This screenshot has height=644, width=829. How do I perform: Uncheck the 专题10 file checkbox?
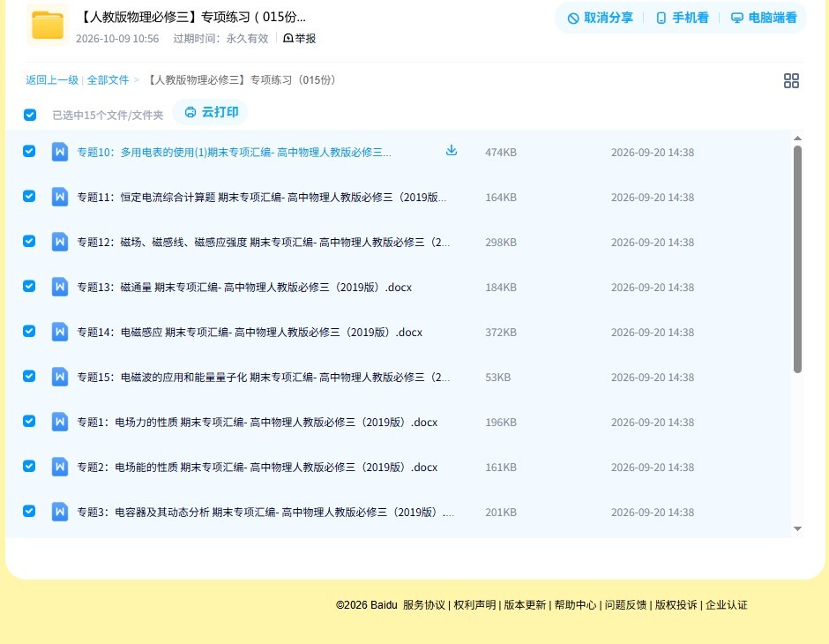[x=29, y=151]
